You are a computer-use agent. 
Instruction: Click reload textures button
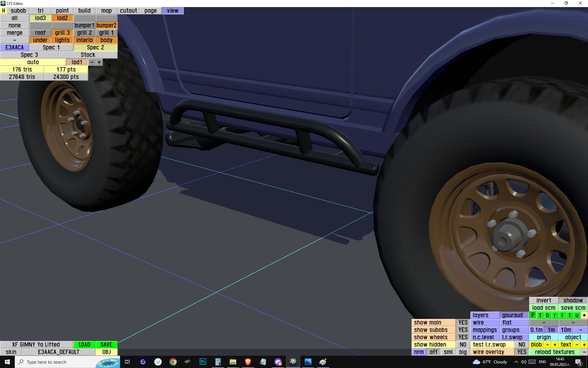pyautogui.click(x=555, y=352)
